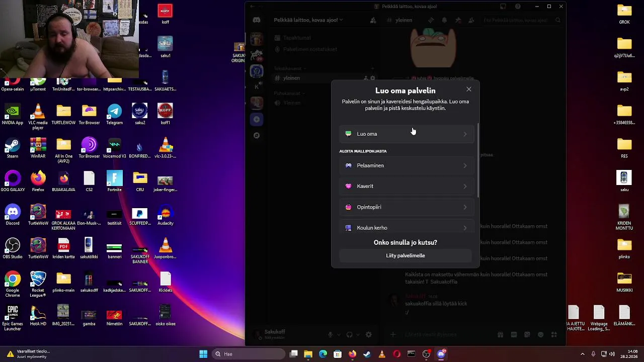
Task: Collapse the Tekstikanavat channel category
Action: (290, 68)
